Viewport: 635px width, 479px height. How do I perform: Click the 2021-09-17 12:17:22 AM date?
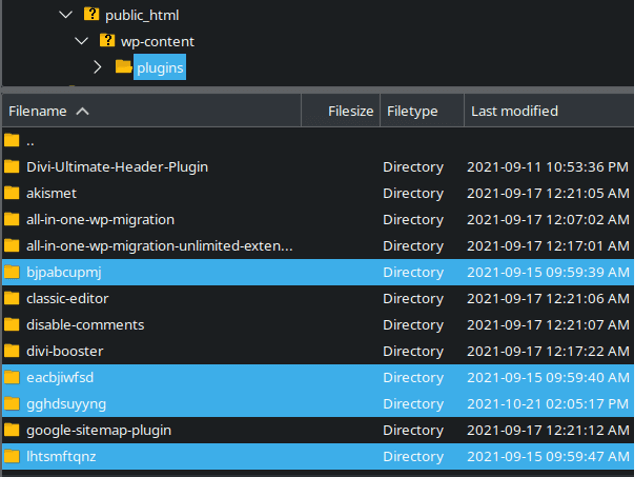coord(548,351)
